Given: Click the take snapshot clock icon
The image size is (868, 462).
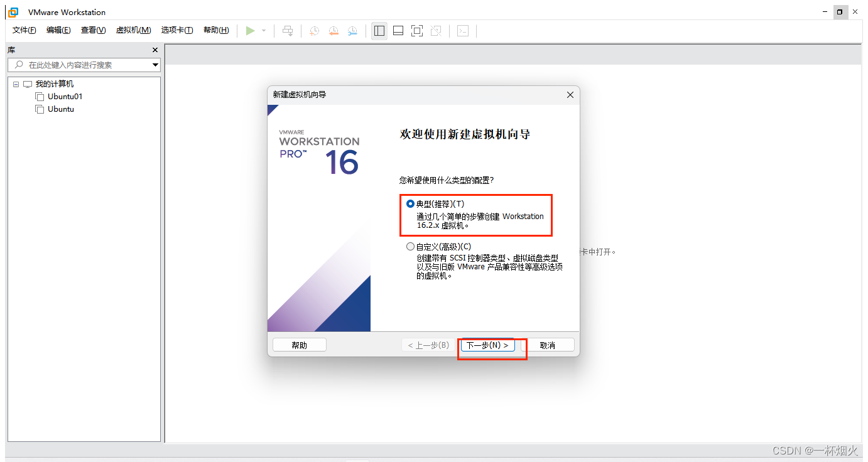Looking at the screenshot, I should pyautogui.click(x=314, y=31).
